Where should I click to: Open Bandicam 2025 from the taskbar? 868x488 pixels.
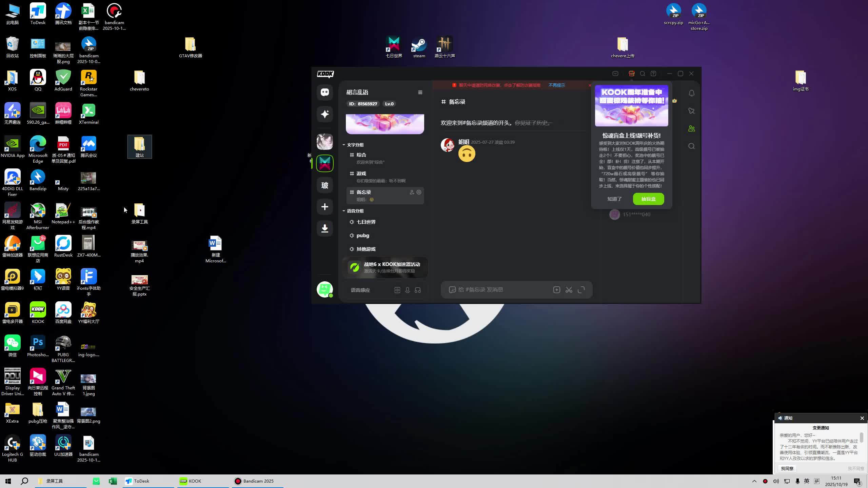coord(258,481)
